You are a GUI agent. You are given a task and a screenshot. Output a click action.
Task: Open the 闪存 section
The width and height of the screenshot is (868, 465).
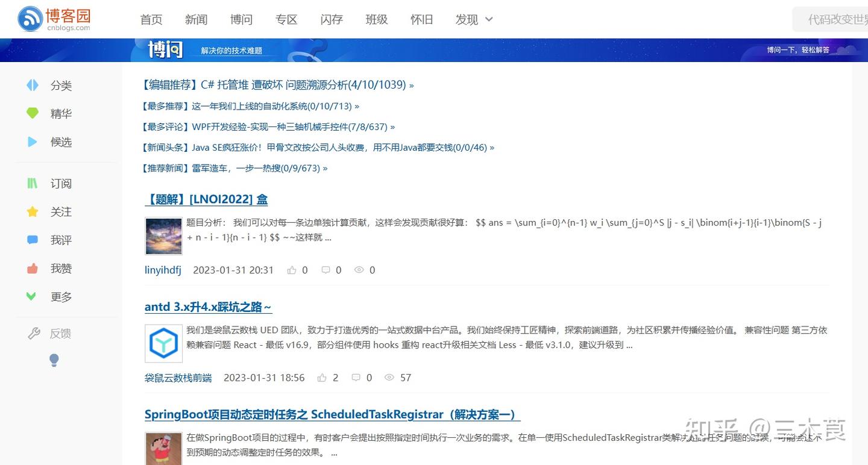pos(332,19)
